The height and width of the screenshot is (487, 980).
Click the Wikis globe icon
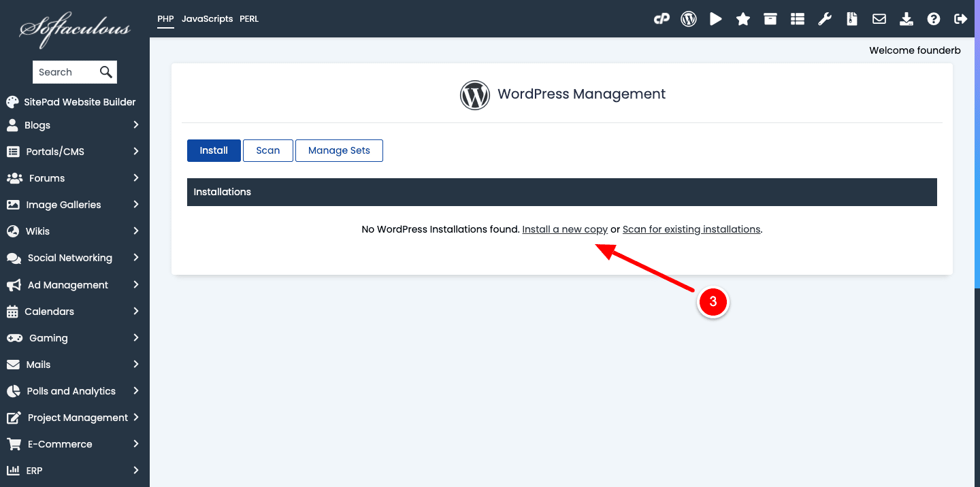tap(12, 231)
